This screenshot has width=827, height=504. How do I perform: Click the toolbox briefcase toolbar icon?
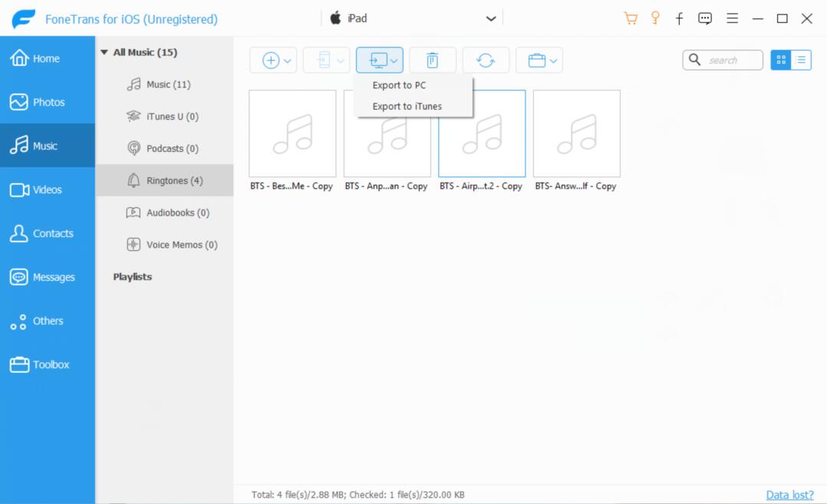(536, 60)
